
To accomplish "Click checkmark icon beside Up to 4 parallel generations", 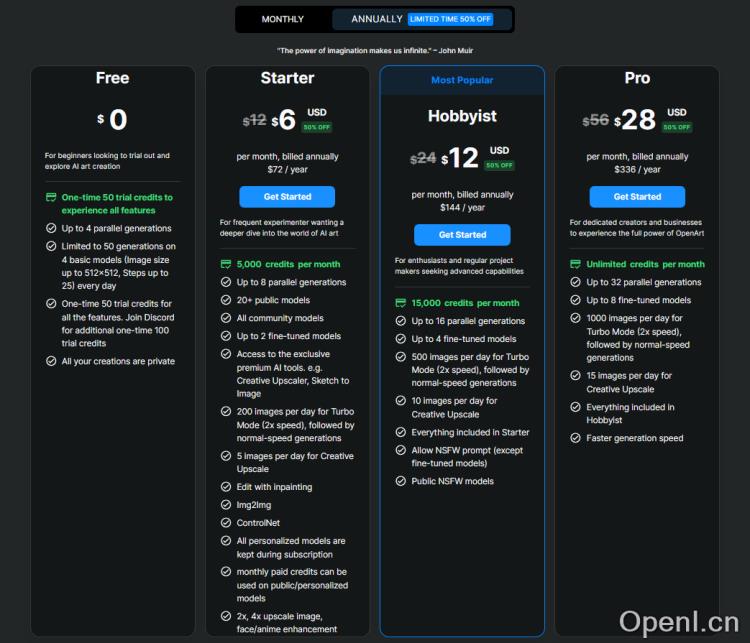I will click(51, 228).
